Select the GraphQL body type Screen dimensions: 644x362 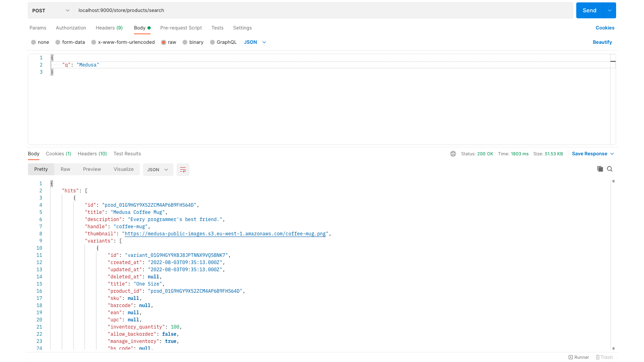212,42
